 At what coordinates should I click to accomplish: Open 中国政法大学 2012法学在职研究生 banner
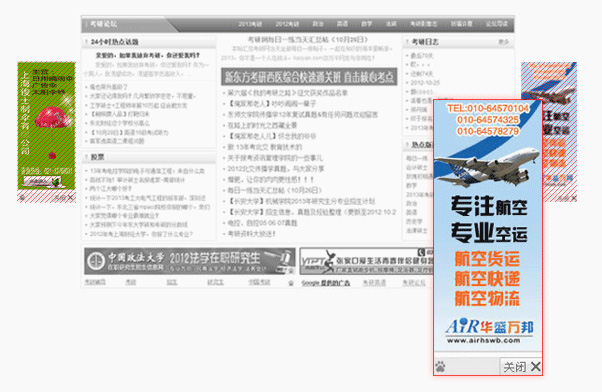[190, 261]
